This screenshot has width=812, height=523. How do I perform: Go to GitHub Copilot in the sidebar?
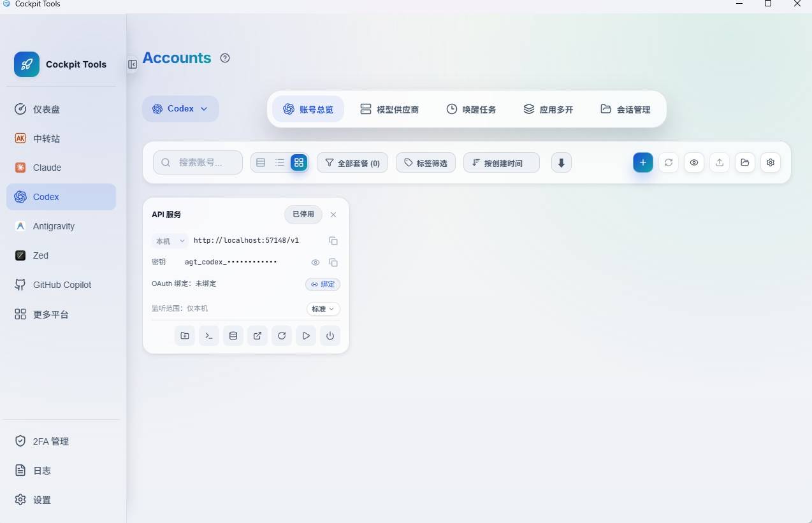coord(61,285)
